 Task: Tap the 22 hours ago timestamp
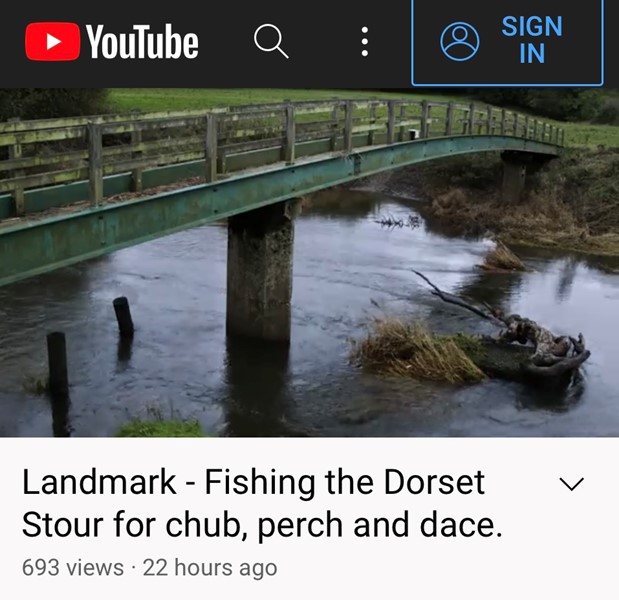[x=210, y=568]
